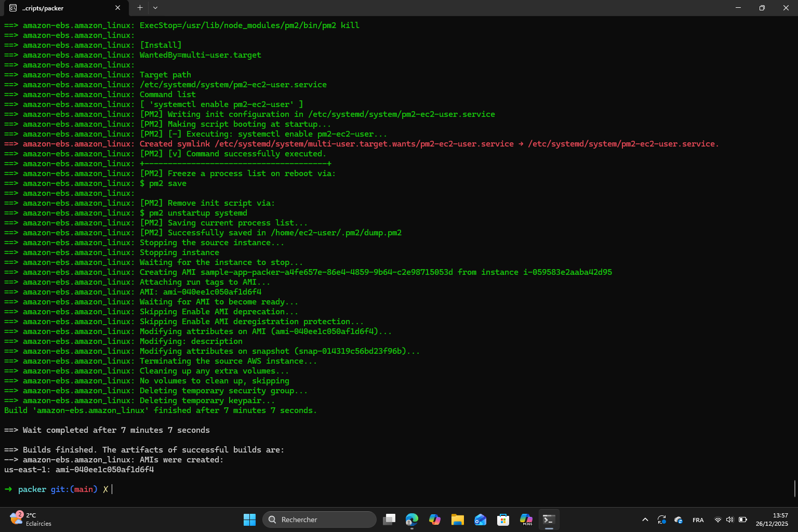Select the ..cripts/packer tab
The width and height of the screenshot is (798, 532).
click(x=57, y=8)
